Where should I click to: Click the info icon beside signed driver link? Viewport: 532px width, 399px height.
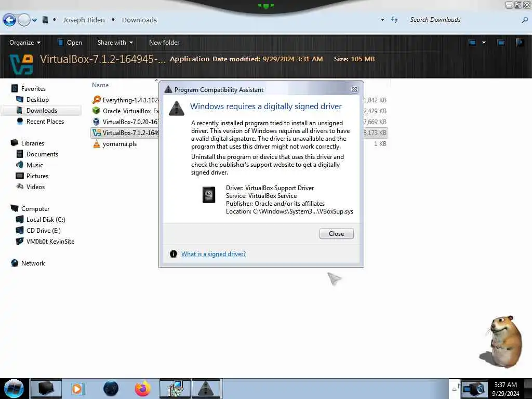(174, 254)
